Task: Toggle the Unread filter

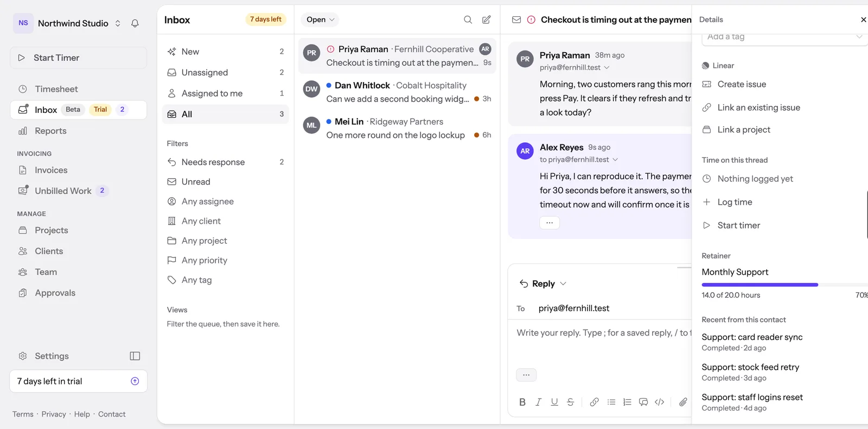Action: 225,182
